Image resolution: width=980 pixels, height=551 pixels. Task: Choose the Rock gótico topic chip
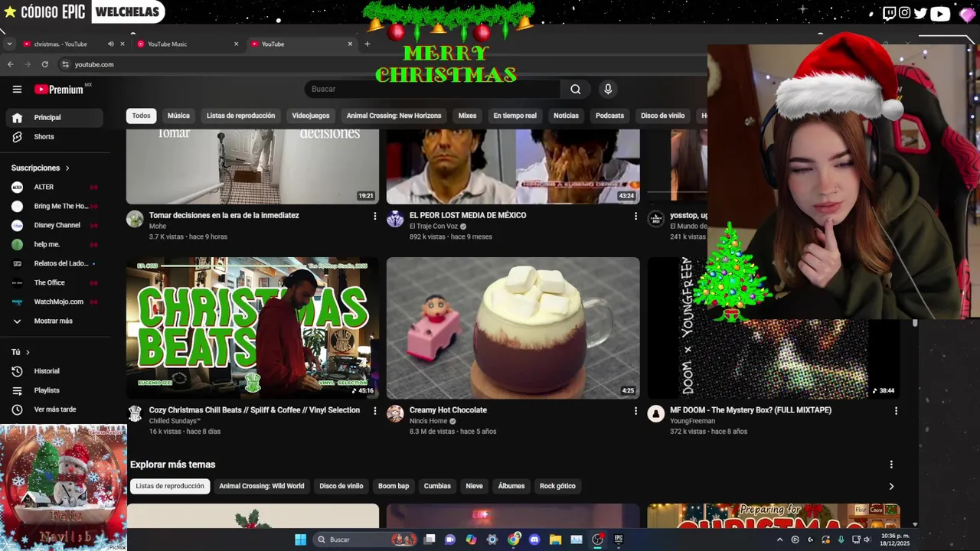557,486
